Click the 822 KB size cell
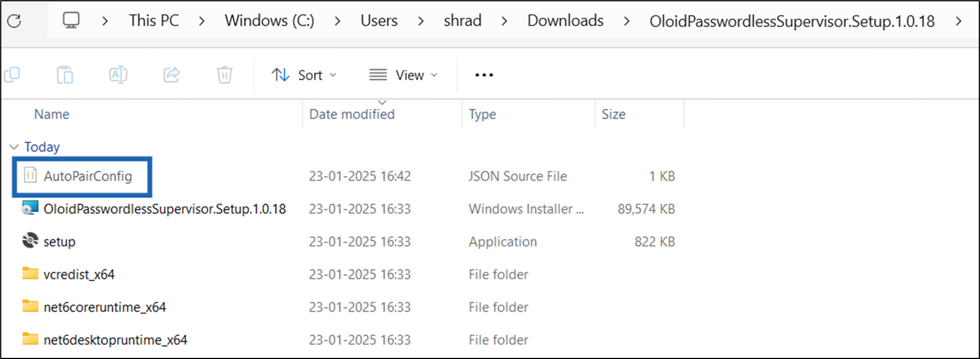Viewport: 980px width, 359px height. 655,242
